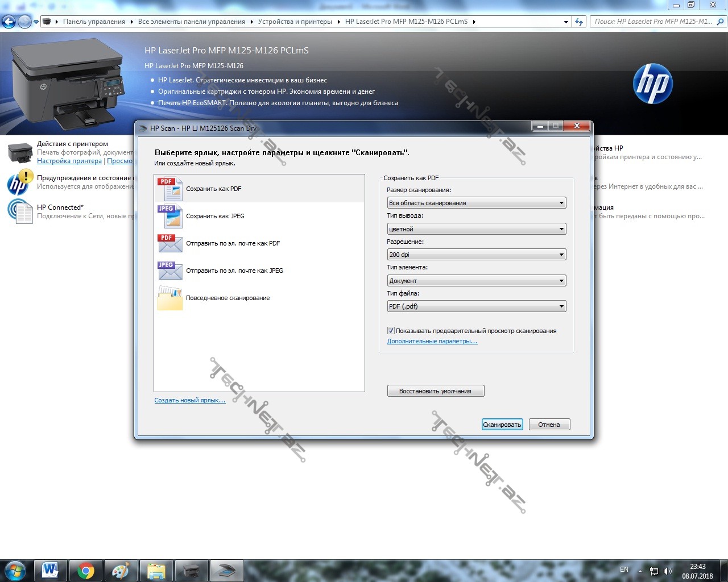Select the Save as JPEG shortcut icon
Image resolution: width=728 pixels, height=582 pixels.
(169, 217)
